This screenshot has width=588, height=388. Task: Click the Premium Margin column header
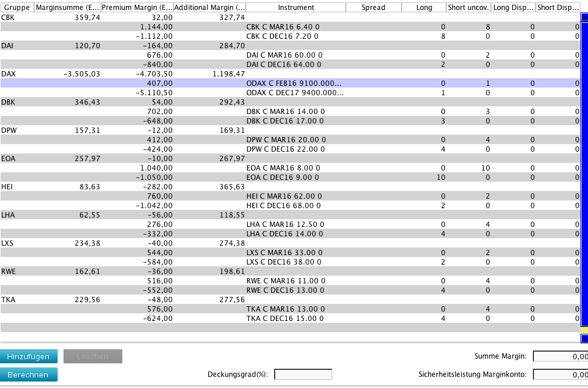click(138, 8)
